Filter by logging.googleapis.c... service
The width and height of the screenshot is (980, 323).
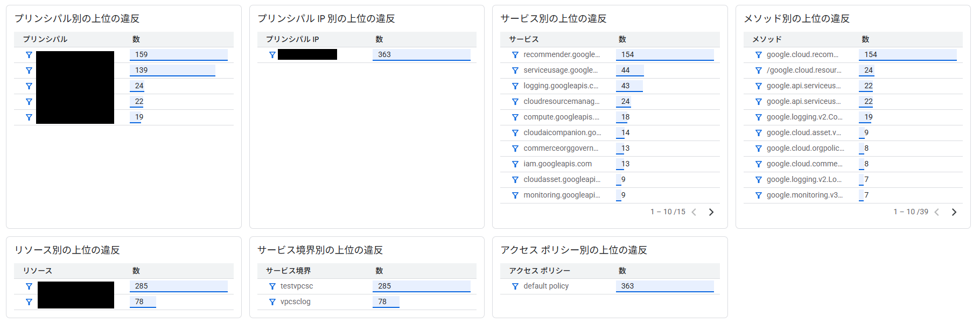(515, 86)
